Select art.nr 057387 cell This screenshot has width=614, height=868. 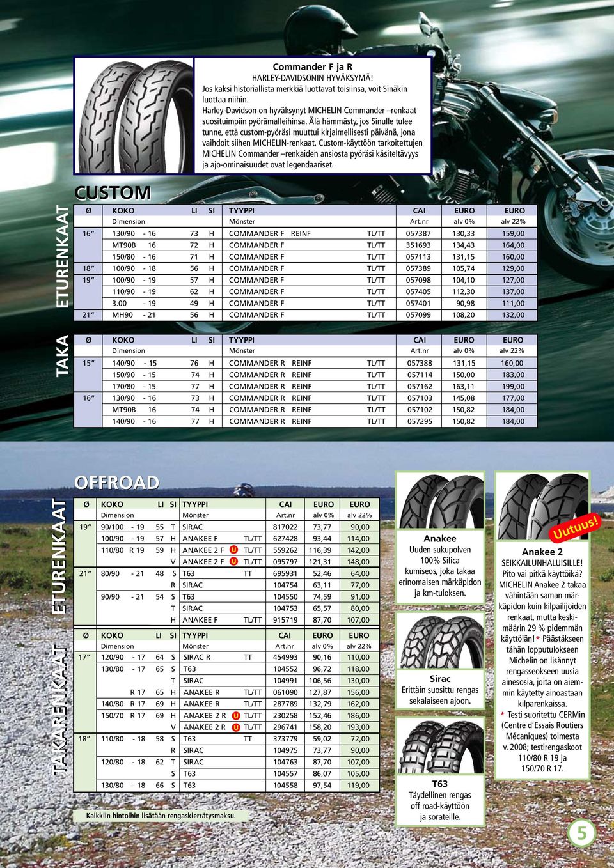point(418,234)
